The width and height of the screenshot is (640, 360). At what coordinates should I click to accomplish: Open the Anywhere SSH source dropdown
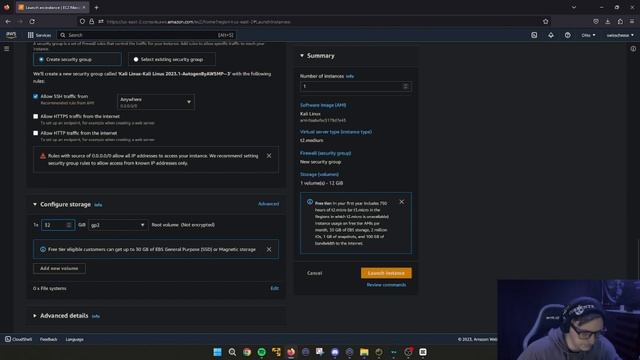tap(156, 102)
